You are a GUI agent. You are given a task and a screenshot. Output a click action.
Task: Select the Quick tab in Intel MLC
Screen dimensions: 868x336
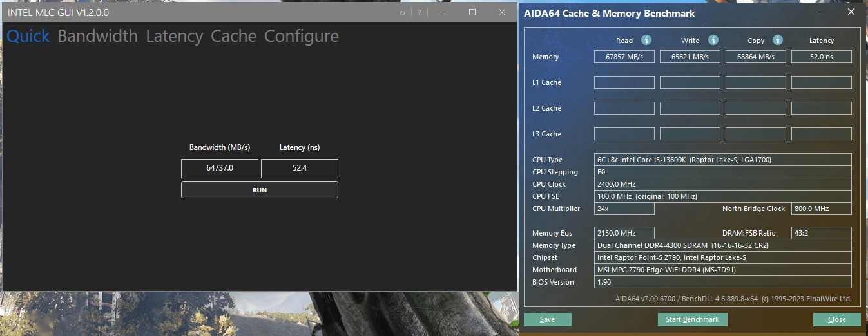(x=28, y=36)
